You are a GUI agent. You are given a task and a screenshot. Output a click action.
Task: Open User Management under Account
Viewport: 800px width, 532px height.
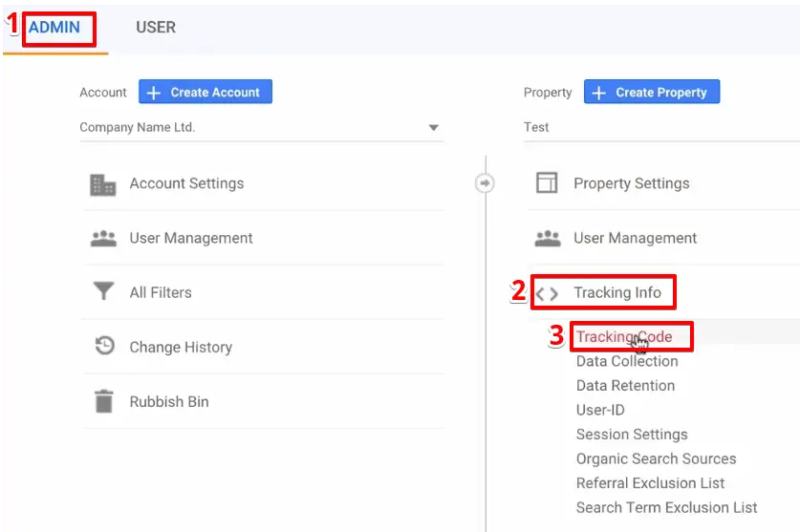(191, 238)
